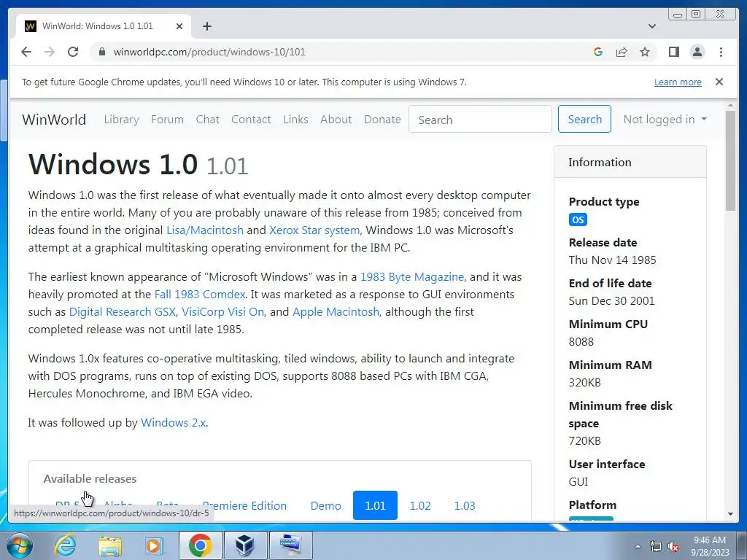Open the Links menu item
The height and width of the screenshot is (560, 747).
(x=295, y=120)
